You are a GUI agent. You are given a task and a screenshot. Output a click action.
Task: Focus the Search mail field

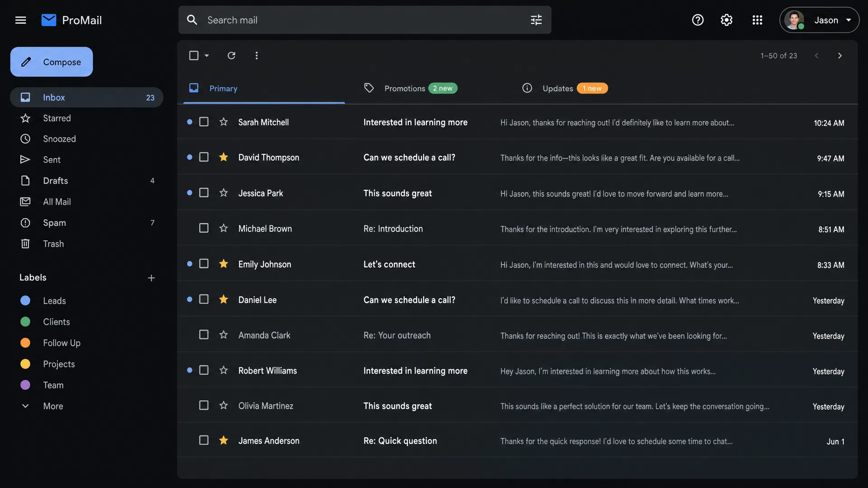365,20
